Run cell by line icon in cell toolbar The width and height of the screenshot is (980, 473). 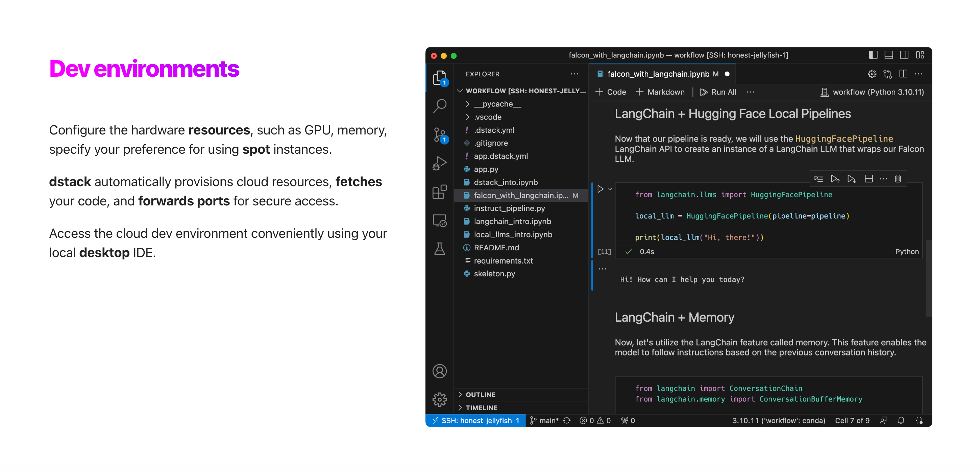click(x=819, y=179)
